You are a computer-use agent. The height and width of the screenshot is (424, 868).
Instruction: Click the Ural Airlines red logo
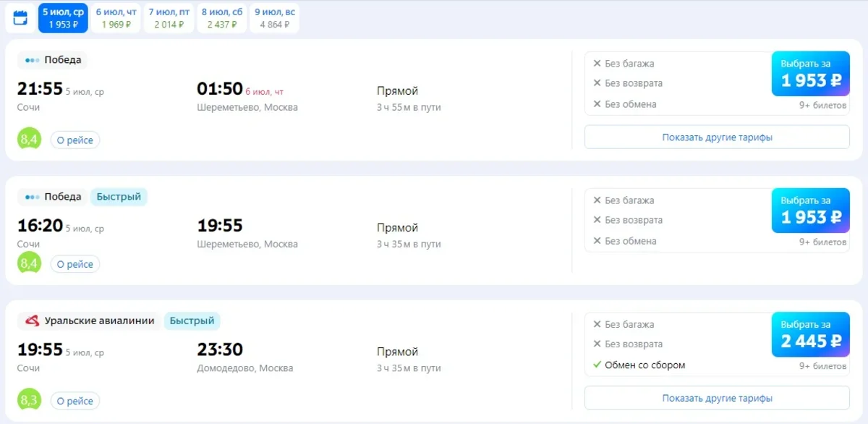(x=33, y=321)
